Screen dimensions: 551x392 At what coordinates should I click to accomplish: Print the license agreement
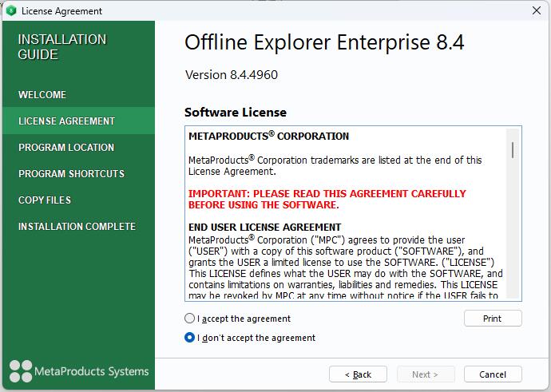coord(492,319)
